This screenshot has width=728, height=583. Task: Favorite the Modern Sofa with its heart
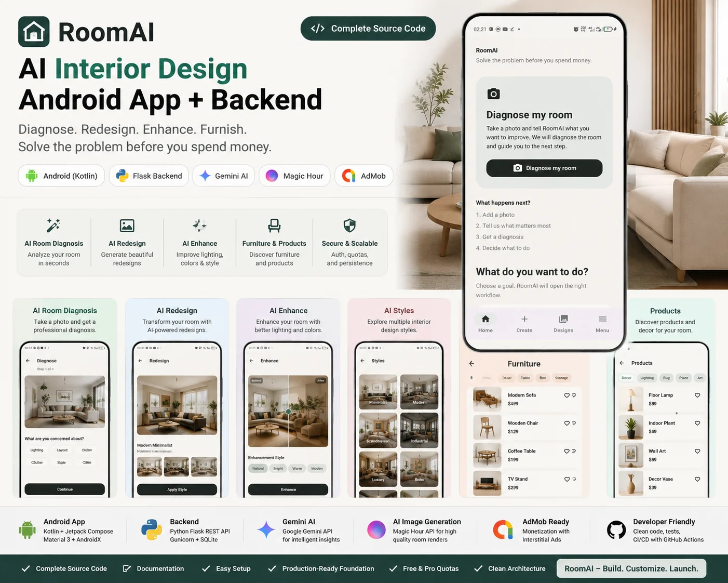(567, 395)
